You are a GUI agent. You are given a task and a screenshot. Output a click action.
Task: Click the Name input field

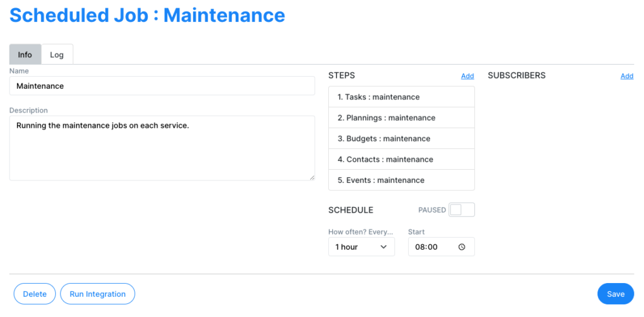162,86
